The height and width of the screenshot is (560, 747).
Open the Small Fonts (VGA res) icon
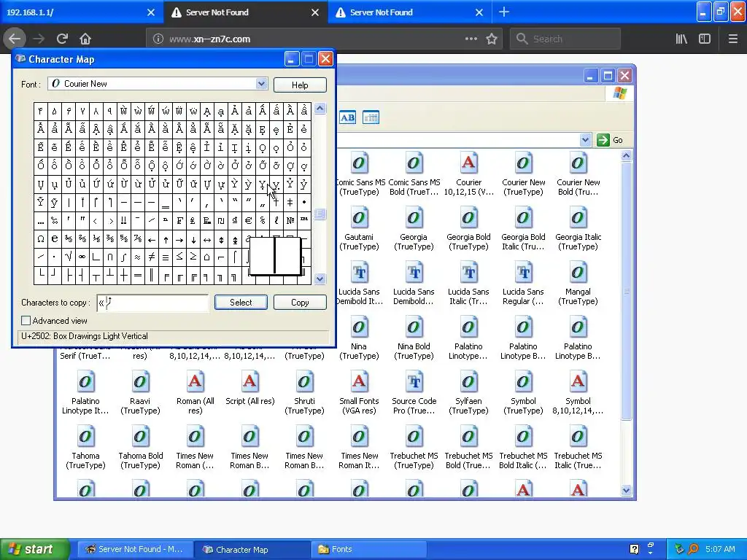click(x=359, y=382)
